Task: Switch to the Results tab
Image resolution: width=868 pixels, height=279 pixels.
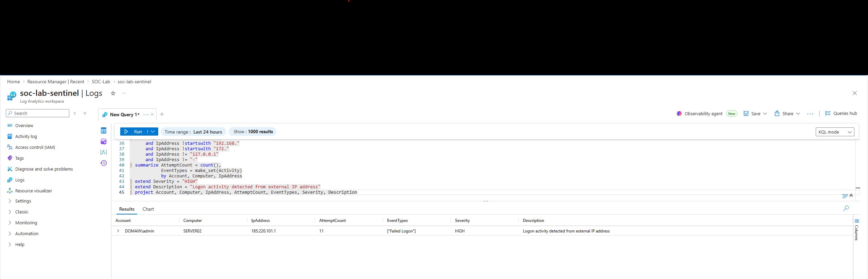Action: 127,209
